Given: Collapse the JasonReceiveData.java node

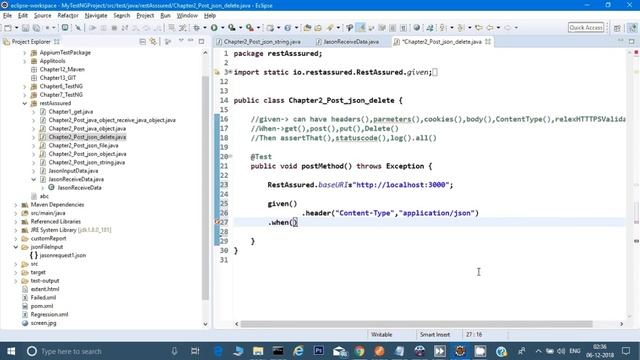Looking at the screenshot, I should [34, 179].
